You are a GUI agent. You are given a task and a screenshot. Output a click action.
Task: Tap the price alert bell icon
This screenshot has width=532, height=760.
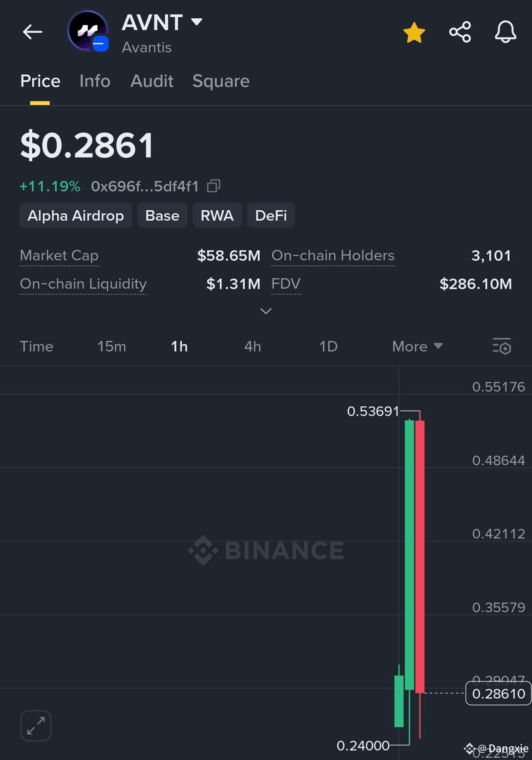click(x=505, y=32)
